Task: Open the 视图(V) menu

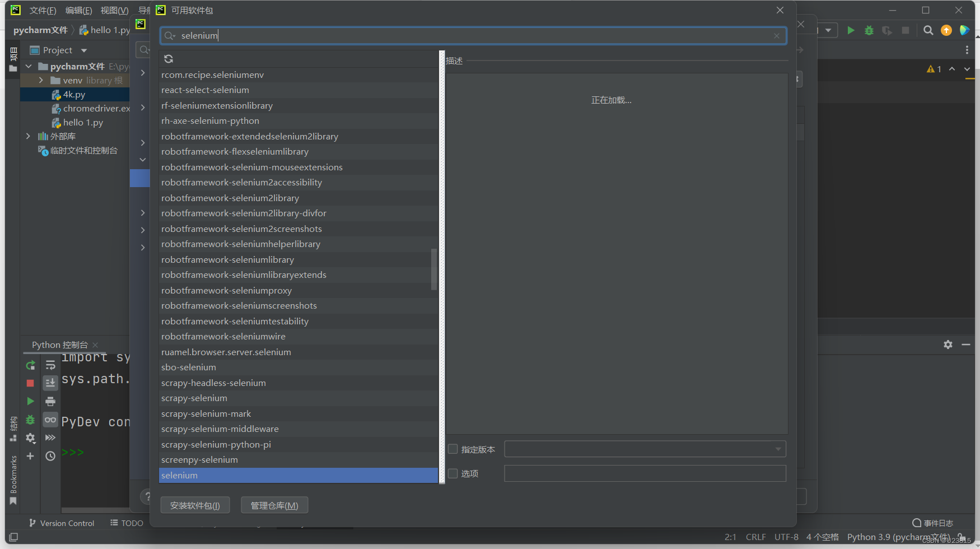Action: (x=115, y=11)
